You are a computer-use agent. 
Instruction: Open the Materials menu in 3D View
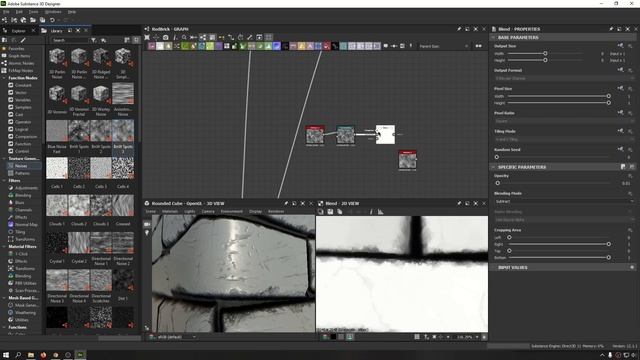click(x=170, y=211)
